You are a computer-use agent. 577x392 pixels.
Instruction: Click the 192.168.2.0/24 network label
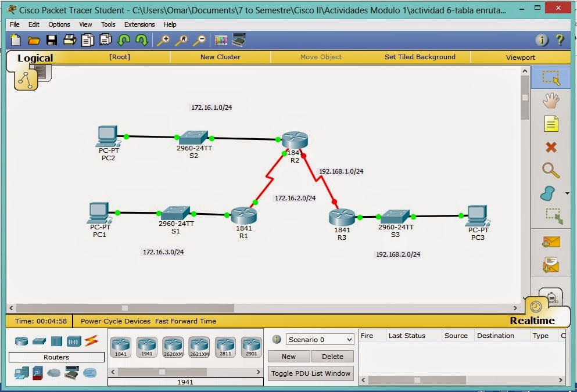[x=398, y=254]
